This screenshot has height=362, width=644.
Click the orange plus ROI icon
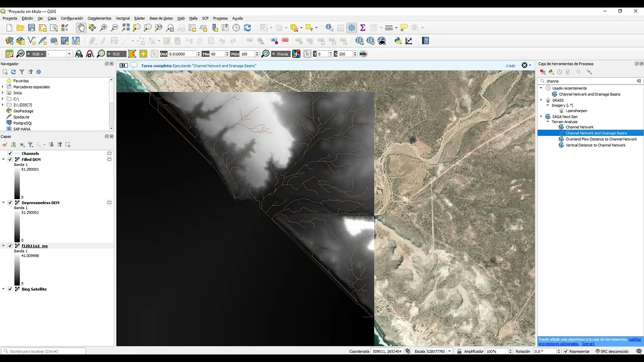(x=143, y=54)
